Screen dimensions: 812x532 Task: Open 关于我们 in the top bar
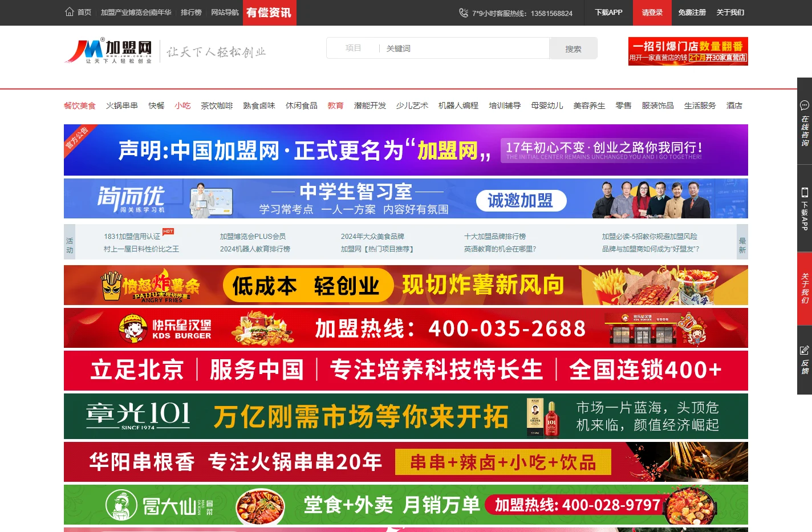[x=730, y=13]
